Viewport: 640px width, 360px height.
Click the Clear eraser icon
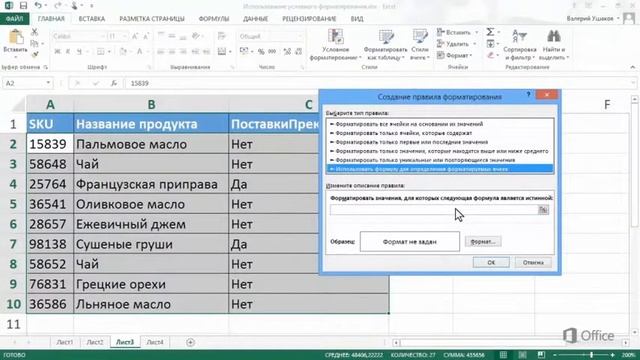490,55
